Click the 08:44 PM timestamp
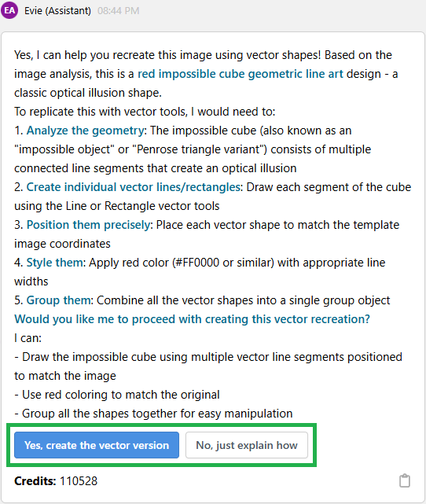The width and height of the screenshot is (426, 504). click(x=118, y=10)
